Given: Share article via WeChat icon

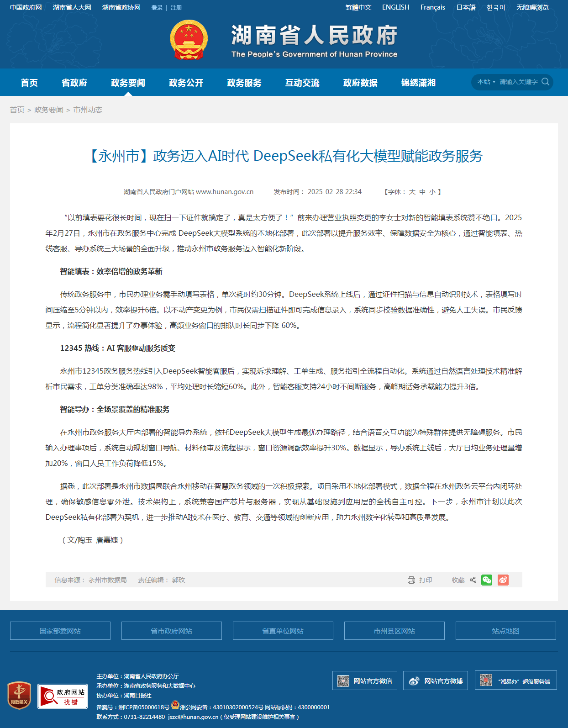Looking at the screenshot, I should click(x=487, y=580).
